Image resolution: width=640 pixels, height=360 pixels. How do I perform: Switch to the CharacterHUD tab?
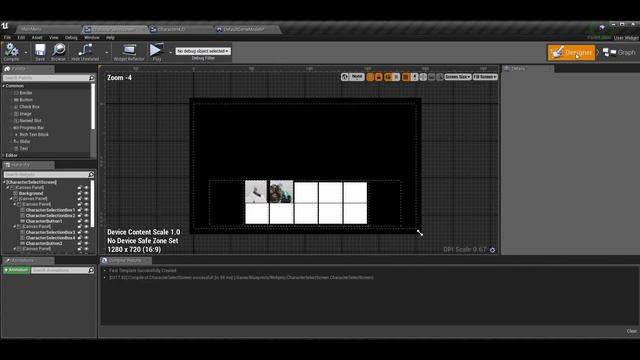(180, 29)
